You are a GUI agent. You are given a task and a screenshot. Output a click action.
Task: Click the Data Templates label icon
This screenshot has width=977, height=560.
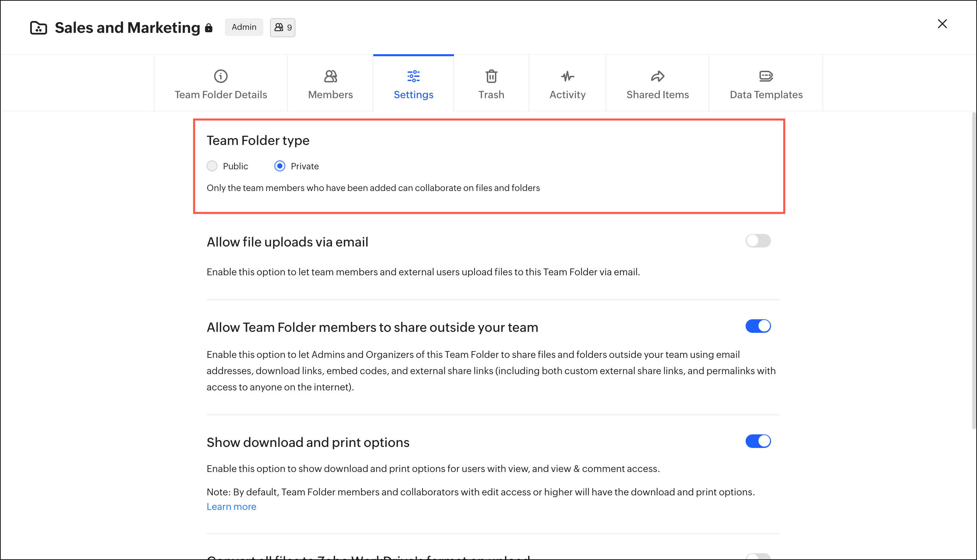click(766, 76)
